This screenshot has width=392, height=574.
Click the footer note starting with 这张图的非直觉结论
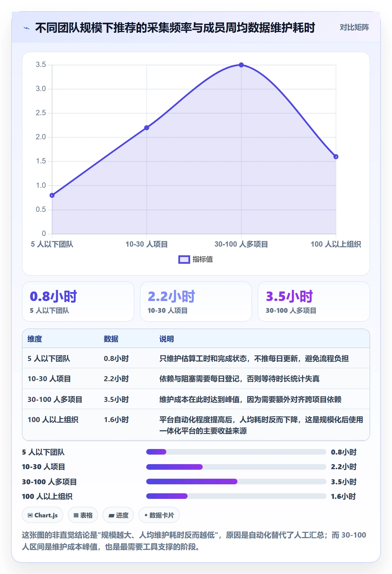194,541
